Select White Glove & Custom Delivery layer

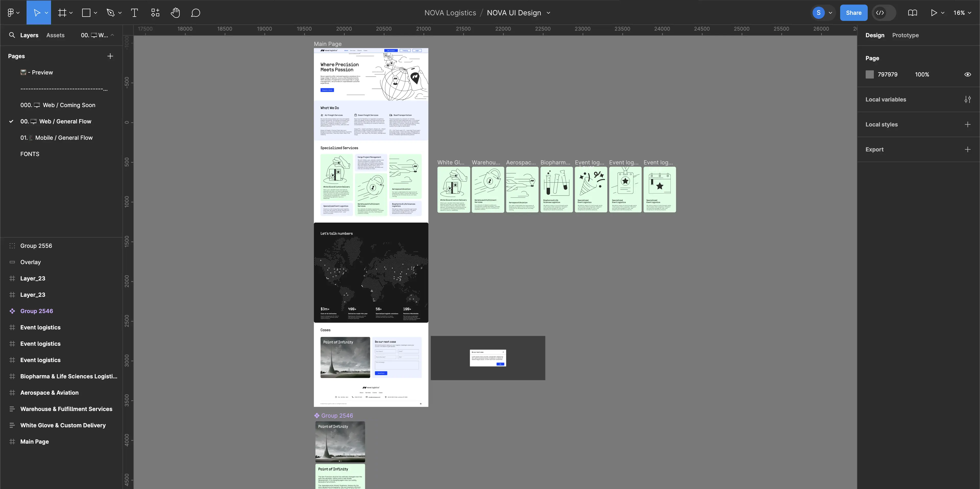(x=63, y=425)
